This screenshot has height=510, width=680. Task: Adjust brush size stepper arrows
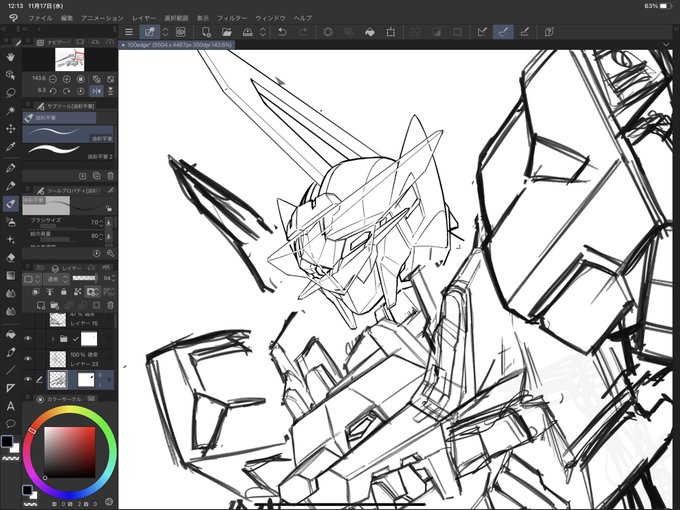(x=101, y=223)
